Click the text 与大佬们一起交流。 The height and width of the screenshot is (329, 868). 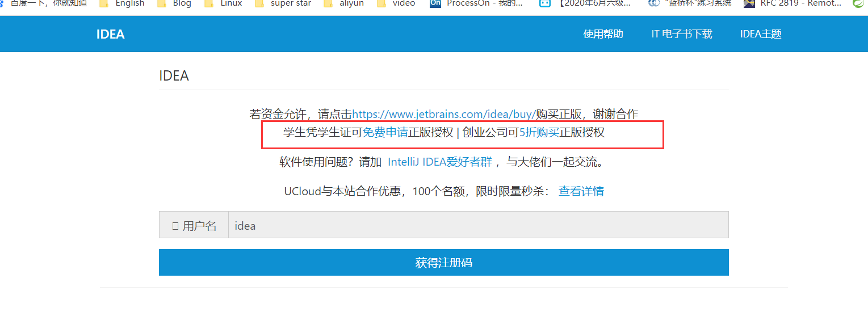pos(556,162)
